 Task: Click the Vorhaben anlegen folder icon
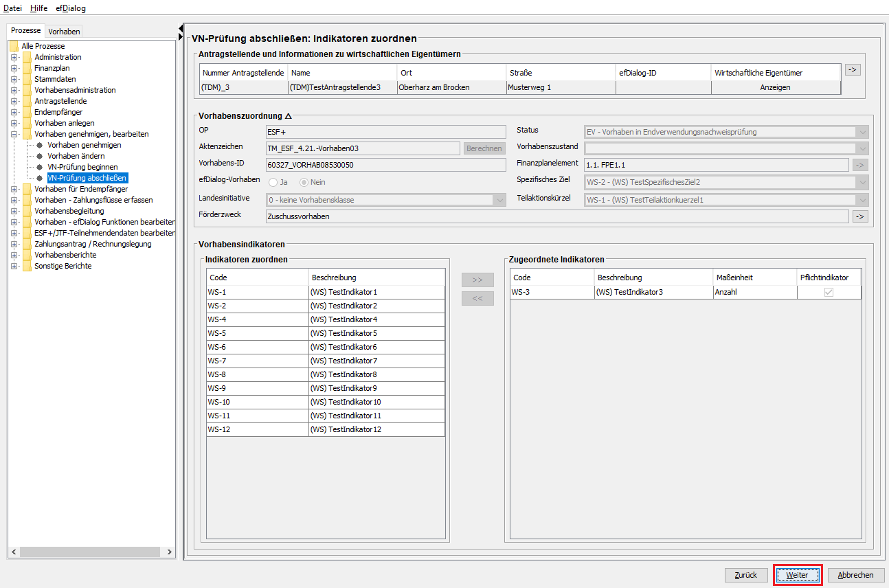(27, 123)
